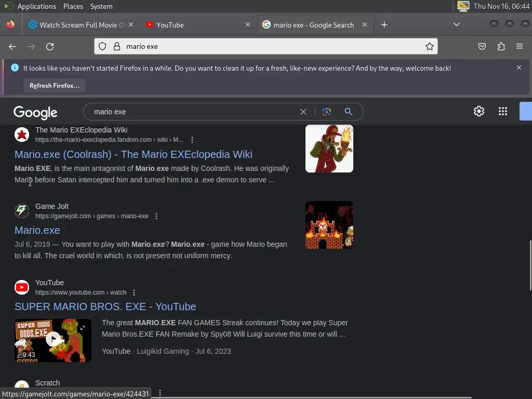The image size is (532, 399).
Task: Click the clock showing Thu Nov 16
Action: pyautogui.click(x=501, y=6)
